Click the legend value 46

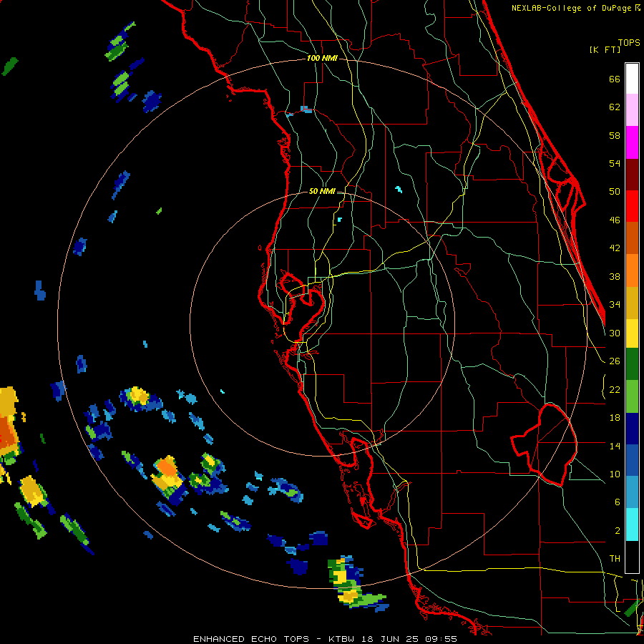(615, 220)
